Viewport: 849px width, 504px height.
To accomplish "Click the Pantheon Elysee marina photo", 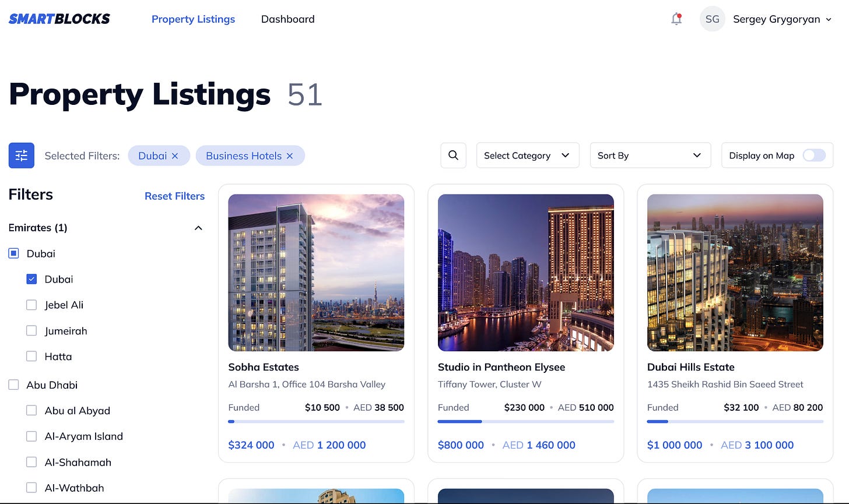I will 525,273.
